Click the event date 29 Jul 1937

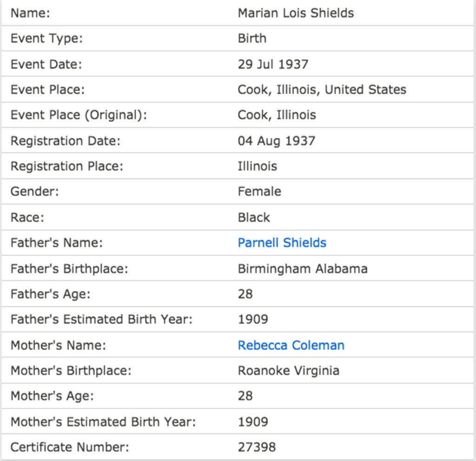[273, 64]
